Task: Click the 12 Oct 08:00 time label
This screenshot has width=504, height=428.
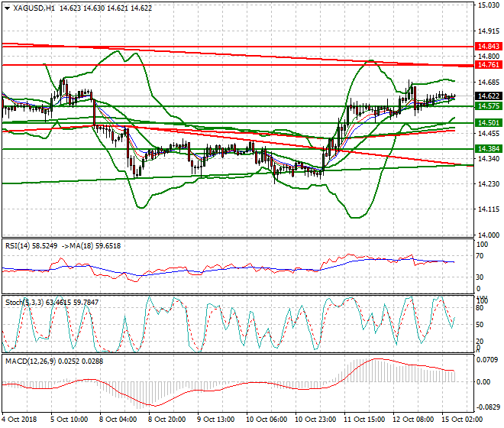Action: tap(414, 420)
